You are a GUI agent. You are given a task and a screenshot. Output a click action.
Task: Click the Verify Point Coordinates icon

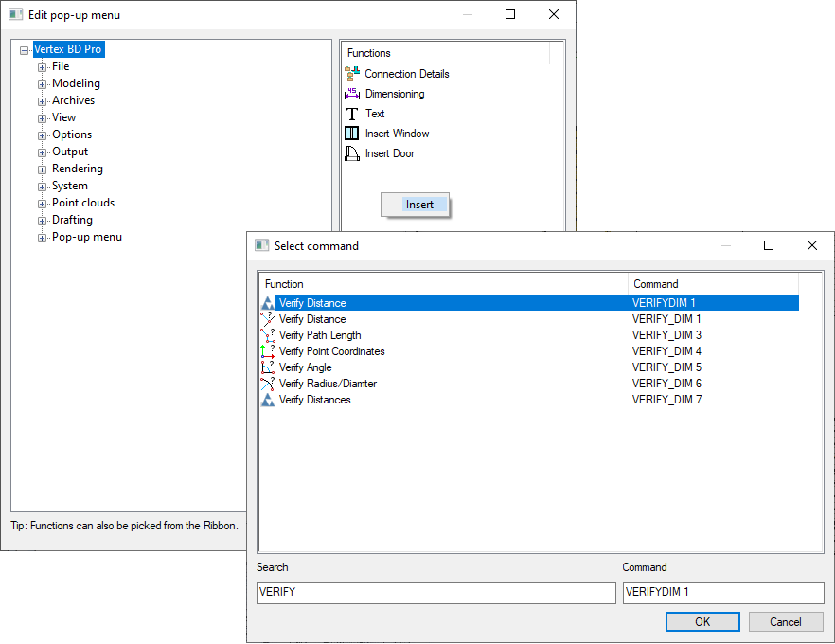267,351
